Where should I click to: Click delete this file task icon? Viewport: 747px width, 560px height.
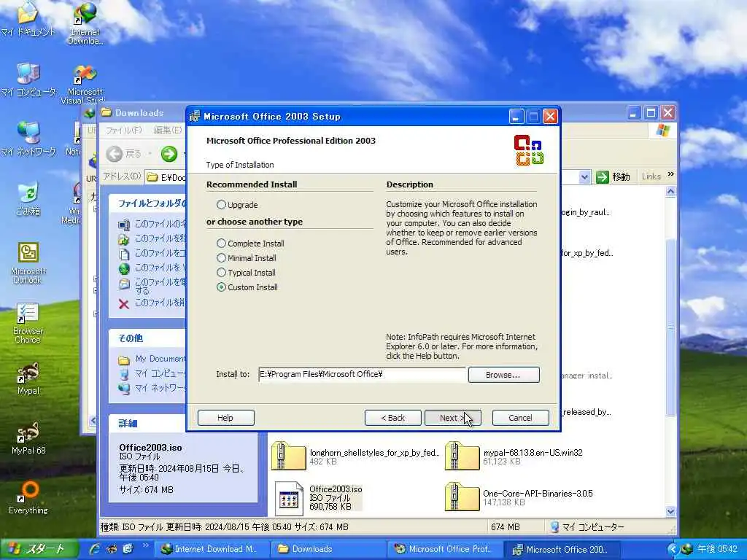click(x=124, y=303)
